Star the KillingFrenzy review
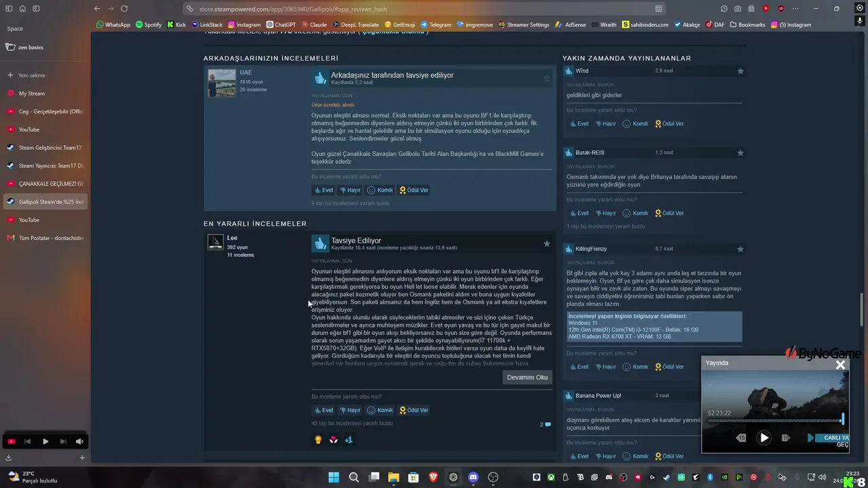This screenshot has height=488, width=868. coord(741,249)
